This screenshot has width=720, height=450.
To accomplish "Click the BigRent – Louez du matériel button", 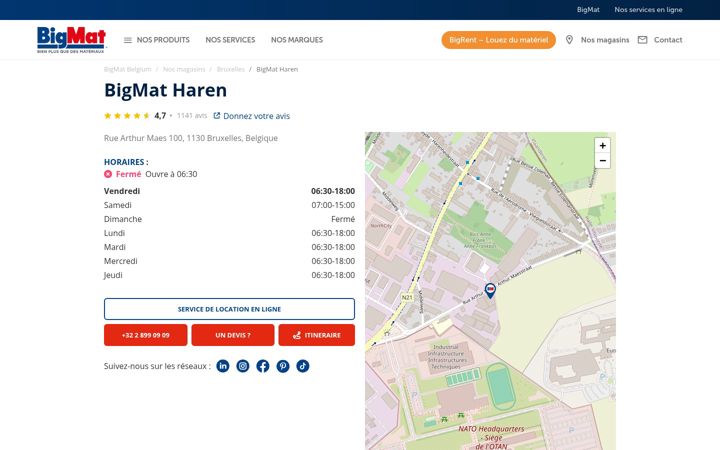I will coord(499,40).
